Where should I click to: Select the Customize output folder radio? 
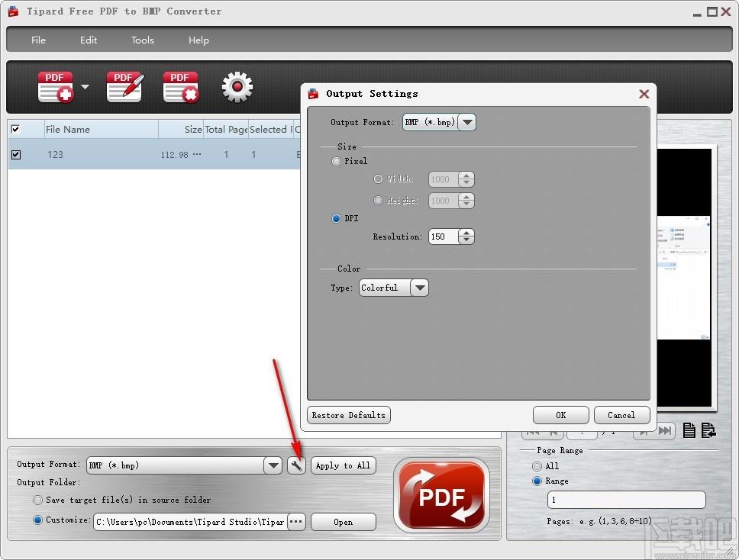pyautogui.click(x=37, y=520)
